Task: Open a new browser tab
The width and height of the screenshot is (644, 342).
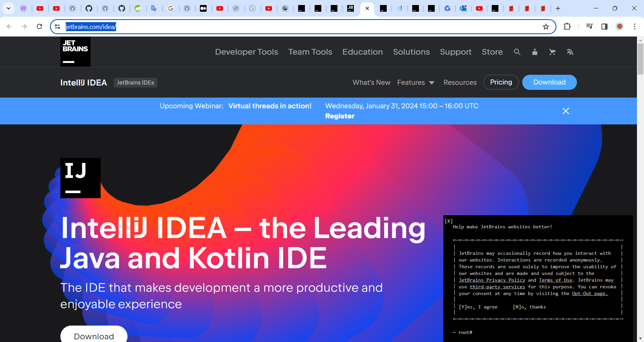Action: [558, 8]
